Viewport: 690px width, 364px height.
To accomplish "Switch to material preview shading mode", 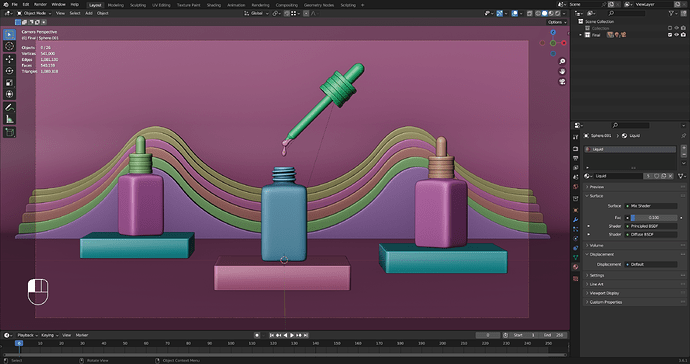I will (x=551, y=13).
